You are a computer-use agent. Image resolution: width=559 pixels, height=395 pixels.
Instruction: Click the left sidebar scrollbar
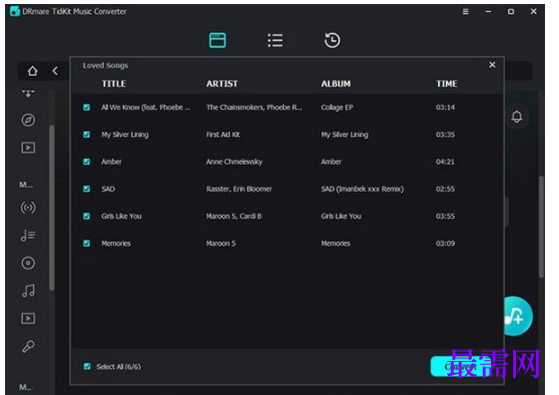click(52, 208)
